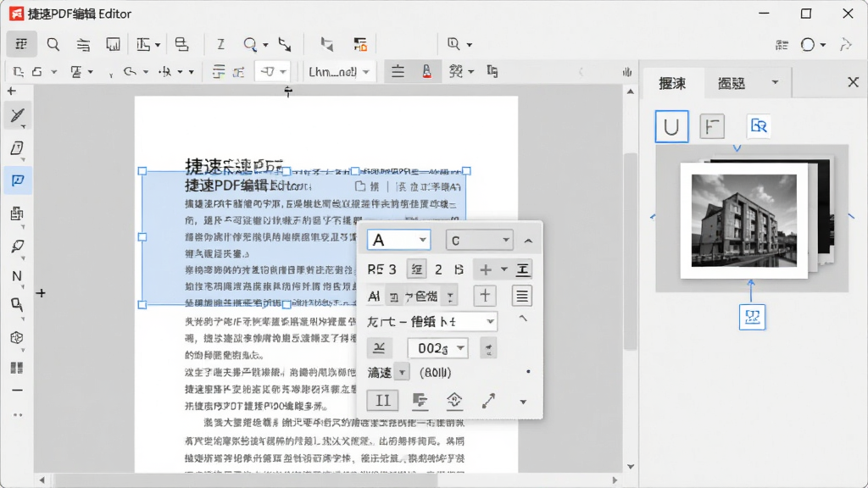The width and height of the screenshot is (868, 488).
Task: Toggle the B-like bold button in floating panel
Action: tap(459, 269)
